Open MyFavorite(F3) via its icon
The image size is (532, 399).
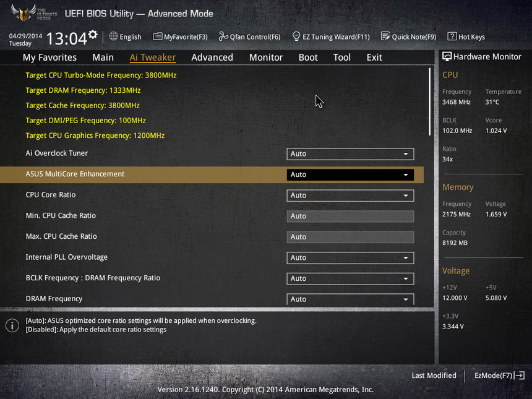(x=158, y=36)
